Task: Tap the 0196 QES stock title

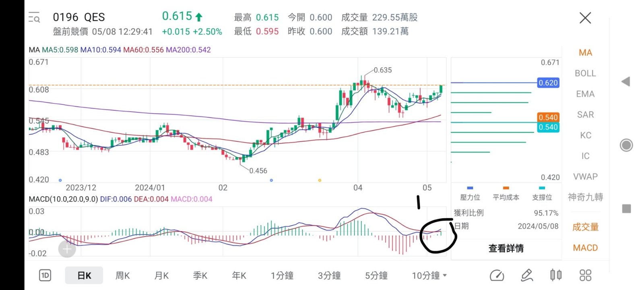Action: (x=79, y=17)
